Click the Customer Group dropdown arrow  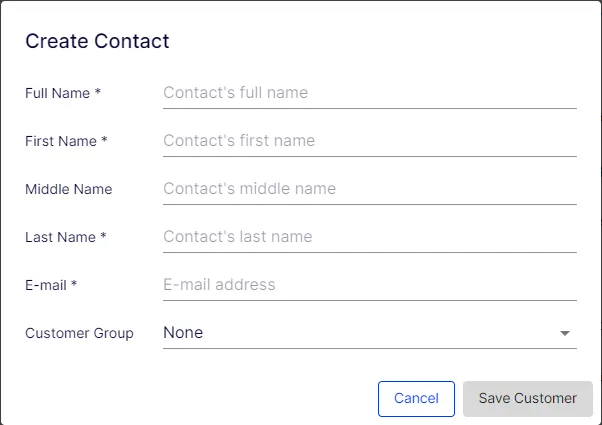click(x=564, y=333)
